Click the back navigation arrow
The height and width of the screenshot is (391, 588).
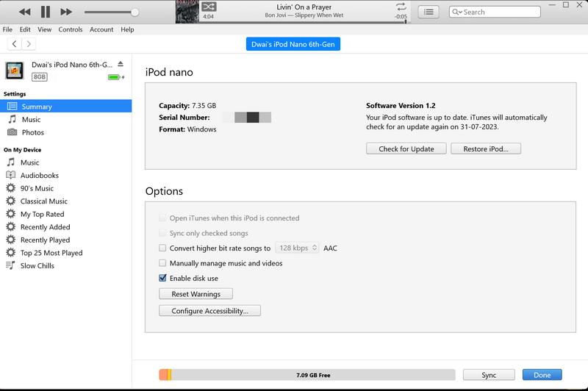[x=15, y=44]
